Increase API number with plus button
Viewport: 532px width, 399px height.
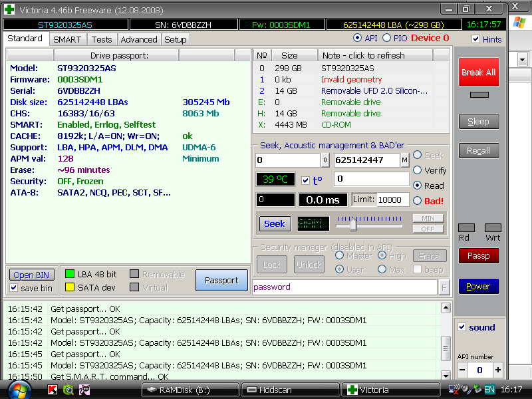pyautogui.click(x=497, y=370)
